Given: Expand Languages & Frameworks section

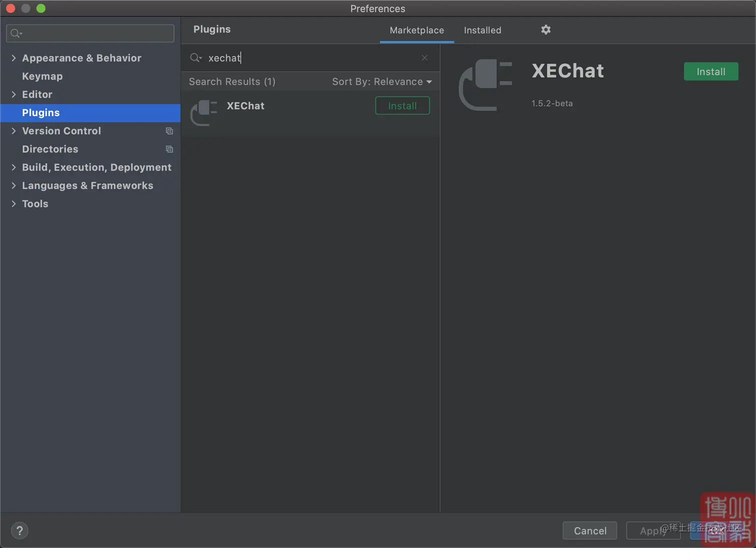Looking at the screenshot, I should 13,186.
